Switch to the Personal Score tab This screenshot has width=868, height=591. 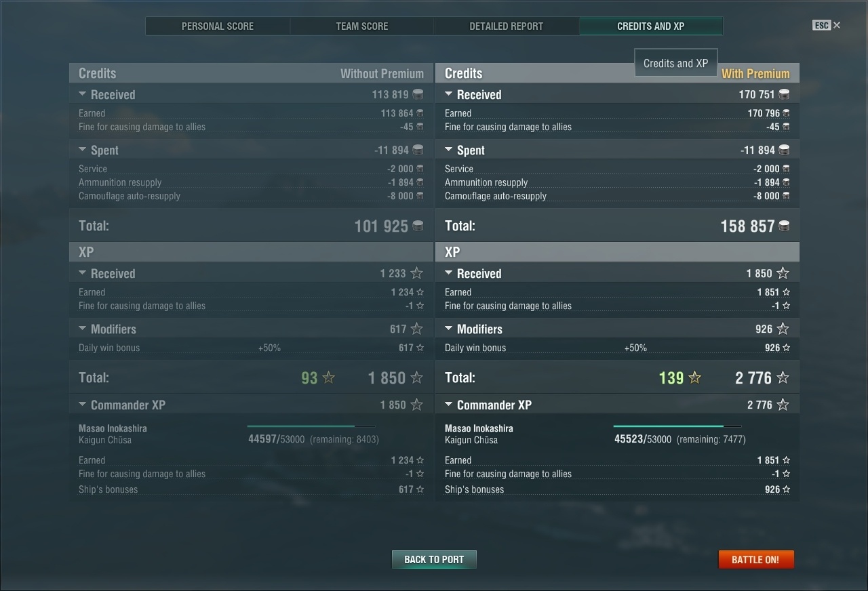click(x=218, y=26)
